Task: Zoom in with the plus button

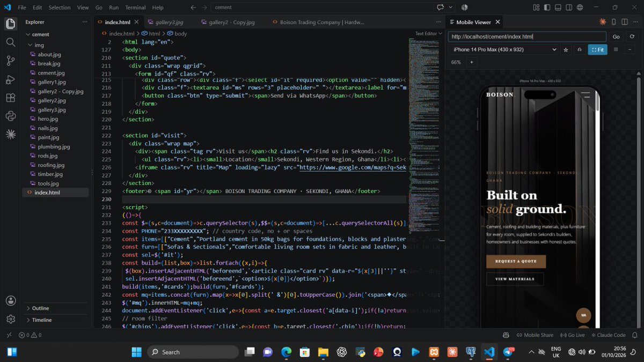Action: click(472, 62)
